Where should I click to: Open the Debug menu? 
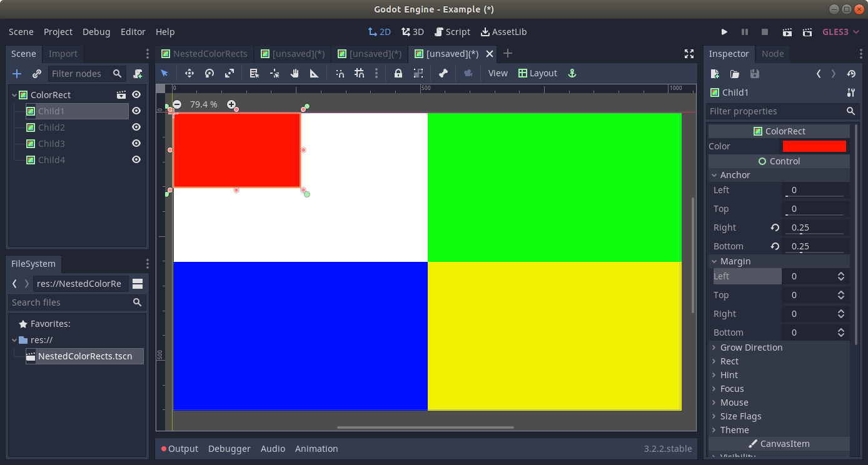point(96,32)
